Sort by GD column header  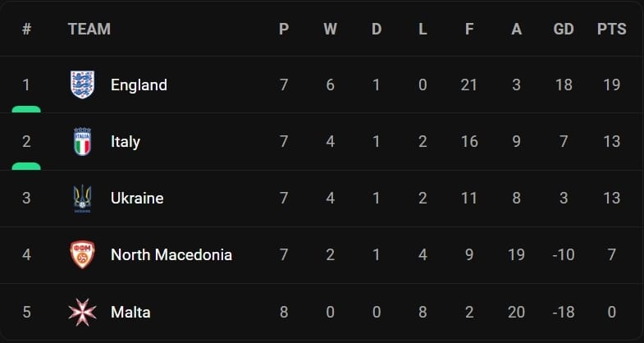coord(564,30)
